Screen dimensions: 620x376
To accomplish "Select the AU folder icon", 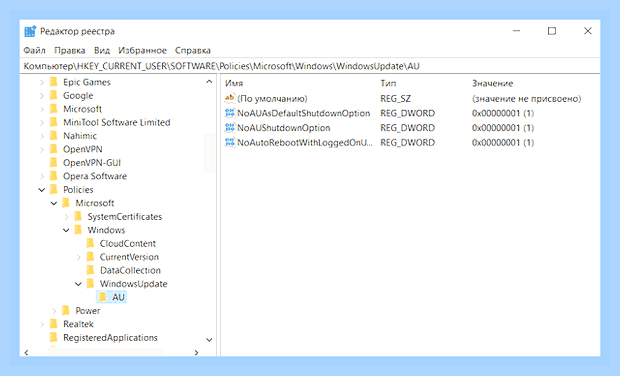I will 103,297.
